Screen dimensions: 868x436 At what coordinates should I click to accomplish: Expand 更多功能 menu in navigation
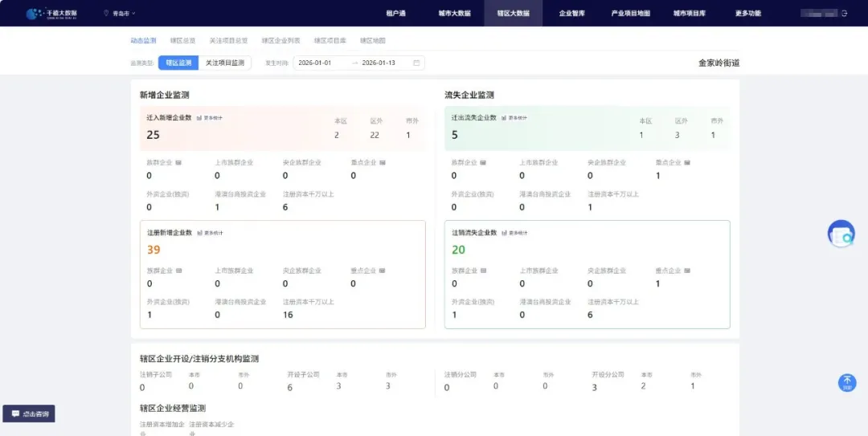[748, 14]
